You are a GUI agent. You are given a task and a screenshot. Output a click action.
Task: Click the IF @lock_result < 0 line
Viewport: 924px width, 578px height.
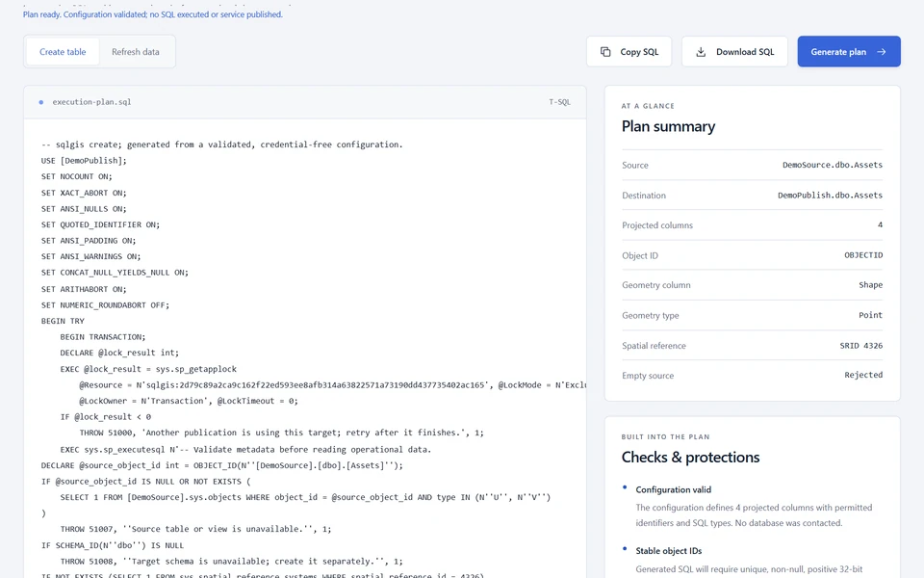tap(106, 416)
